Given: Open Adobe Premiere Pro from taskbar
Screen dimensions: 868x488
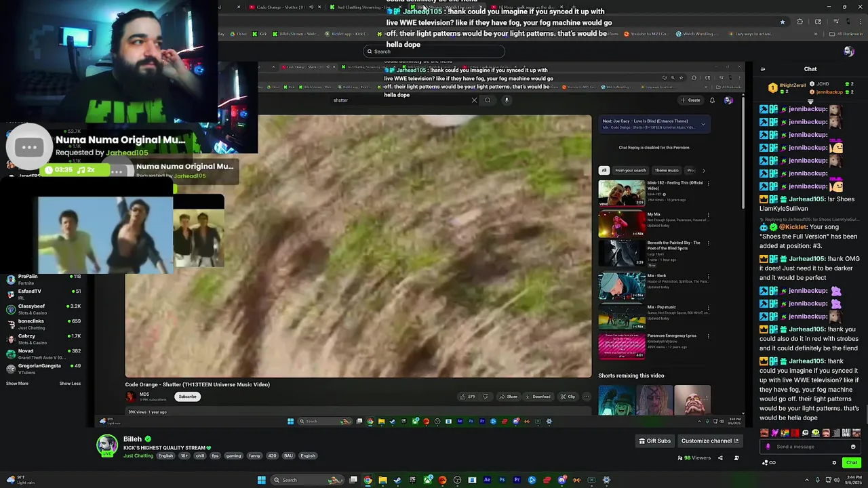Looking at the screenshot, I should (517, 480).
